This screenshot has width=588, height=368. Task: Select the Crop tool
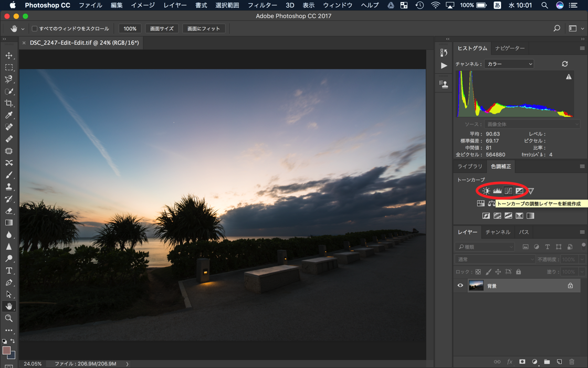pos(9,103)
